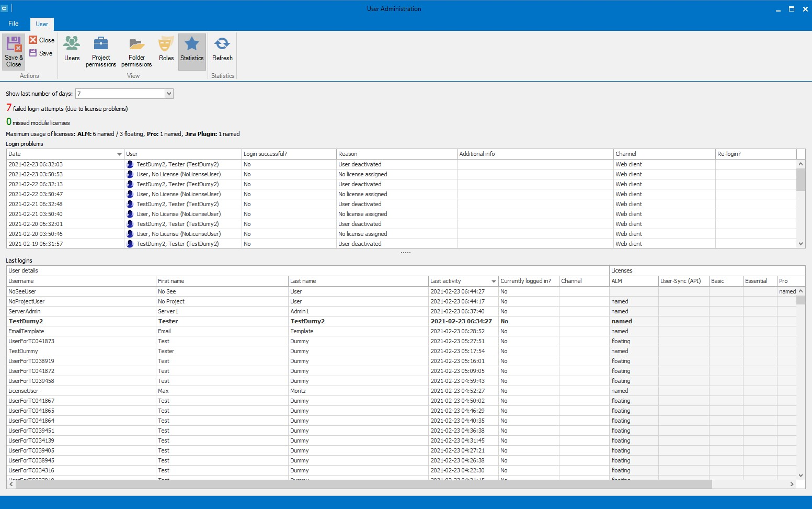Open Project permissions view
The image size is (812, 509).
click(x=100, y=51)
